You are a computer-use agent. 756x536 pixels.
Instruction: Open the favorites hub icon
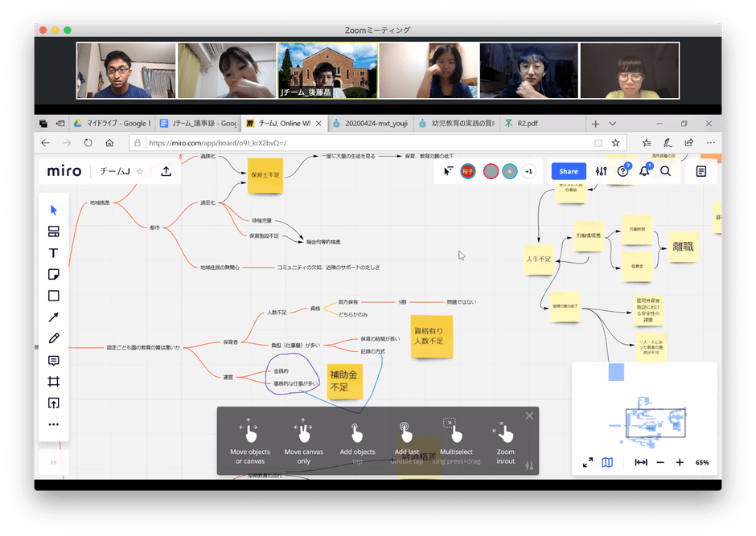pos(647,143)
